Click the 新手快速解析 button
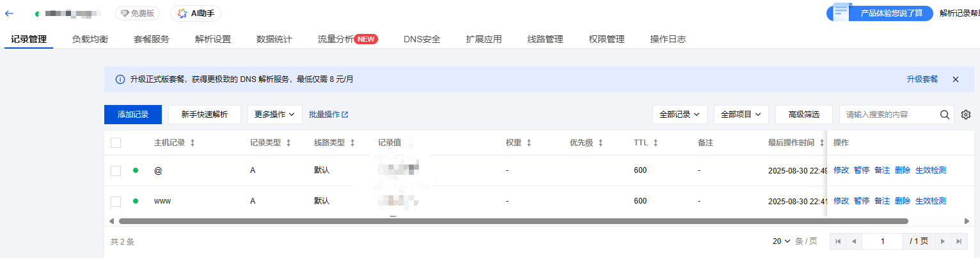 [x=204, y=115]
